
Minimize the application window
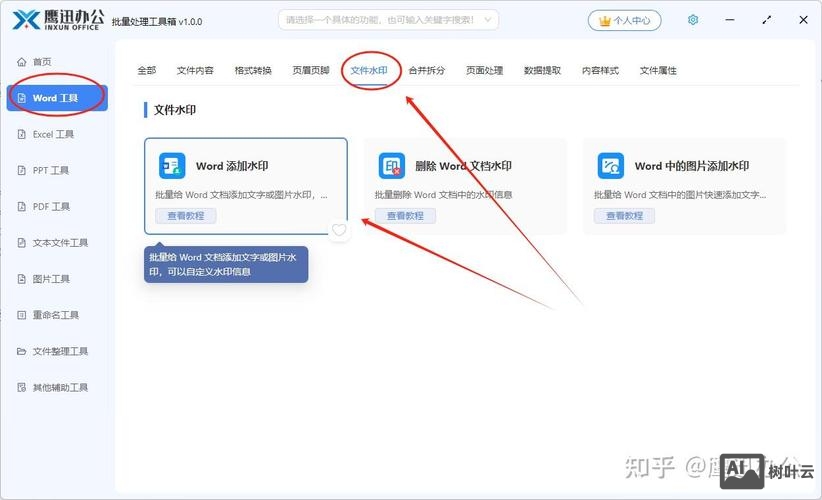pos(730,20)
